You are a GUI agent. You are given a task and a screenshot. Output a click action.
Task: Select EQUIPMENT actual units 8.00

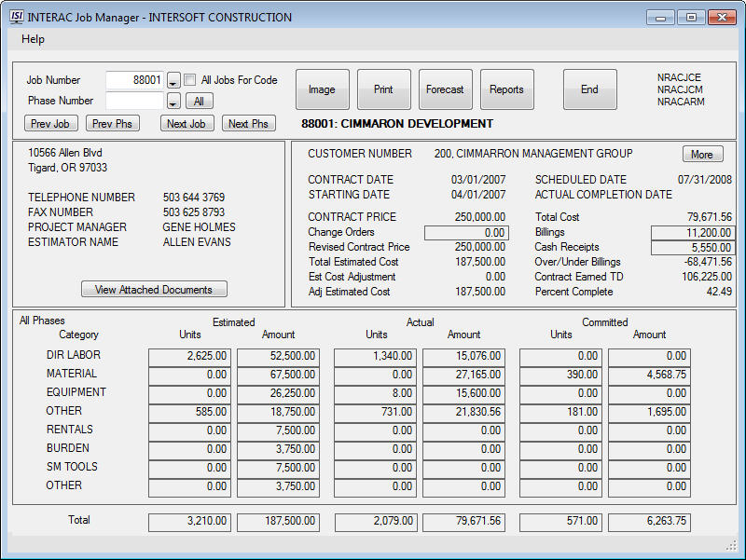click(x=375, y=394)
